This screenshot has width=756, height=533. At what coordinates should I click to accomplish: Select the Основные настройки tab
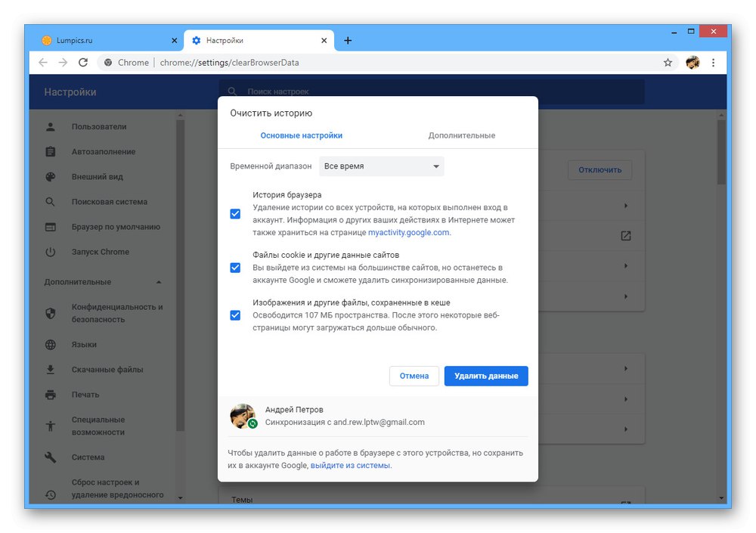coord(302,135)
